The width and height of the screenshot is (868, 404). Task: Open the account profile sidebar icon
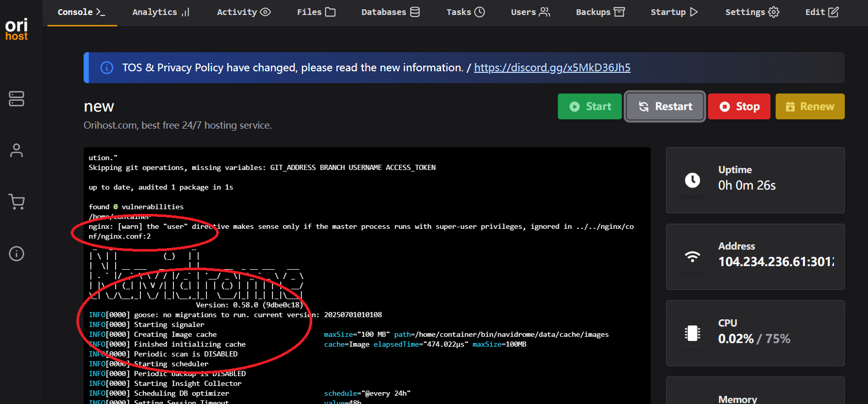17,150
